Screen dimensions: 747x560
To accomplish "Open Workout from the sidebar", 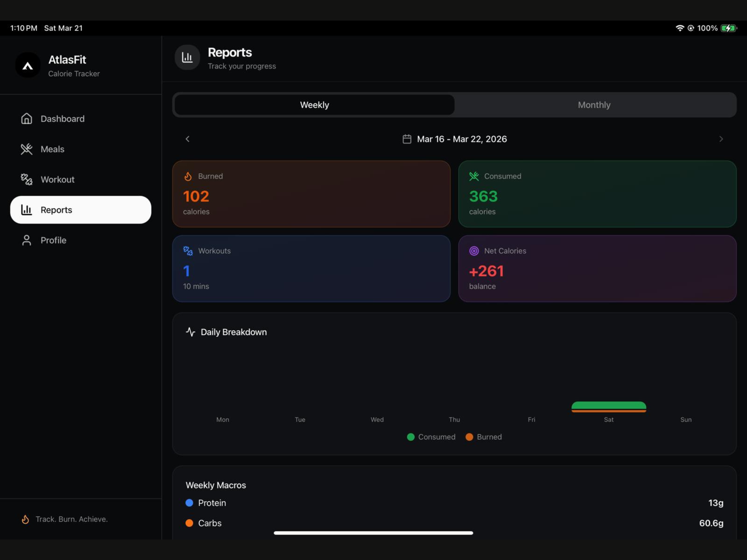I will pyautogui.click(x=81, y=180).
